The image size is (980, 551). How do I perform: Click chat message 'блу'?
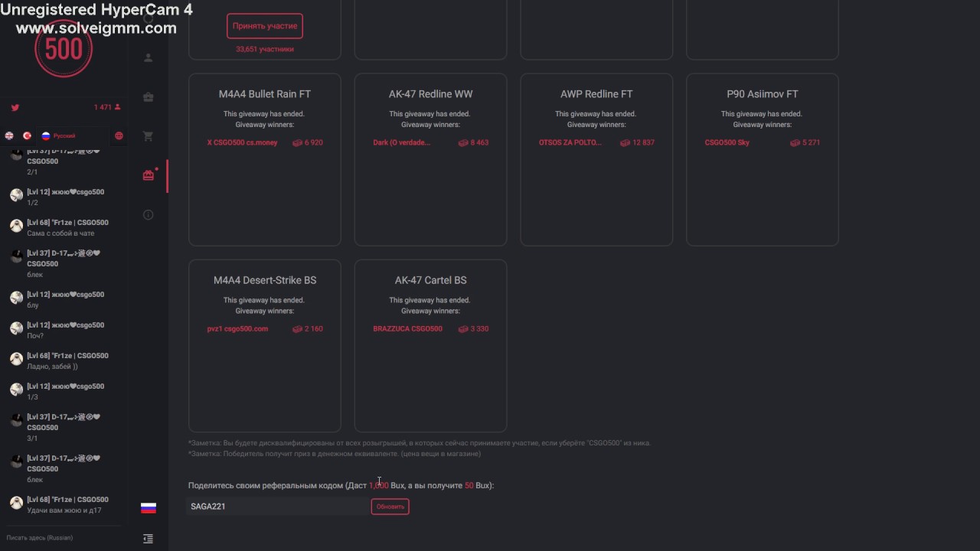(33, 305)
